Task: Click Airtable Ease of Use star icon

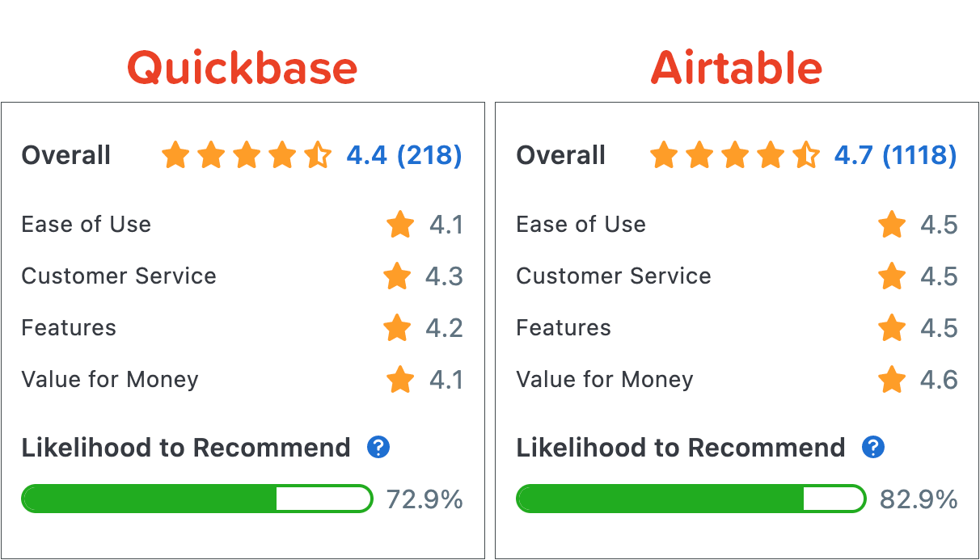Action: [892, 225]
